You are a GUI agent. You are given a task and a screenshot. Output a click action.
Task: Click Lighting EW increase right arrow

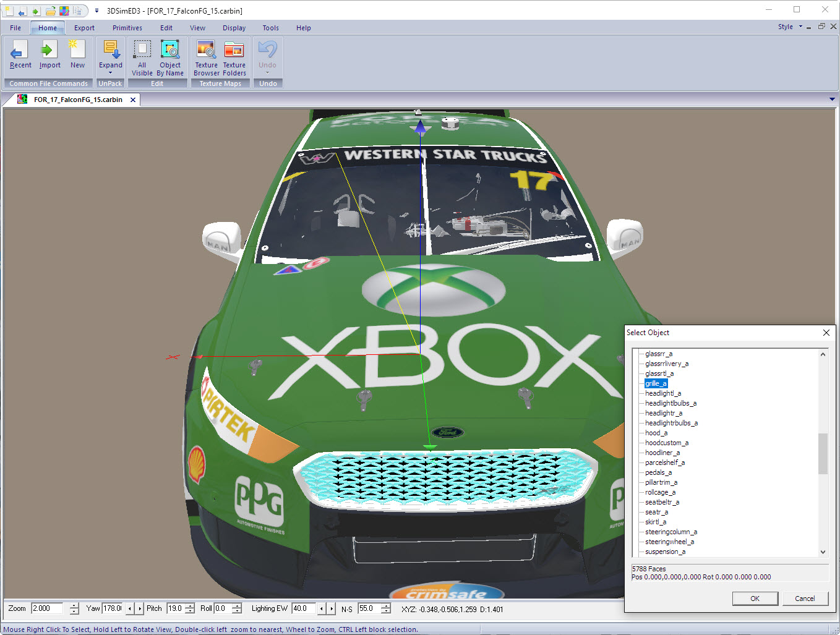click(332, 608)
